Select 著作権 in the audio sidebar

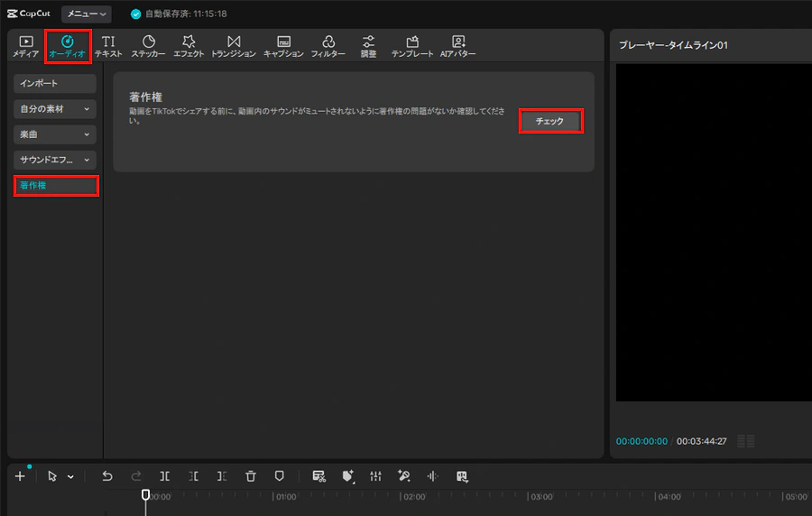pos(56,185)
